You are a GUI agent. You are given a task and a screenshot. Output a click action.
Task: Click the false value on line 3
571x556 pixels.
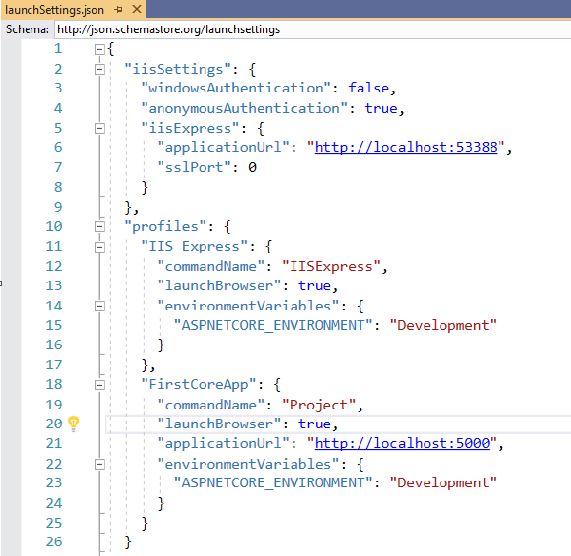(369, 88)
